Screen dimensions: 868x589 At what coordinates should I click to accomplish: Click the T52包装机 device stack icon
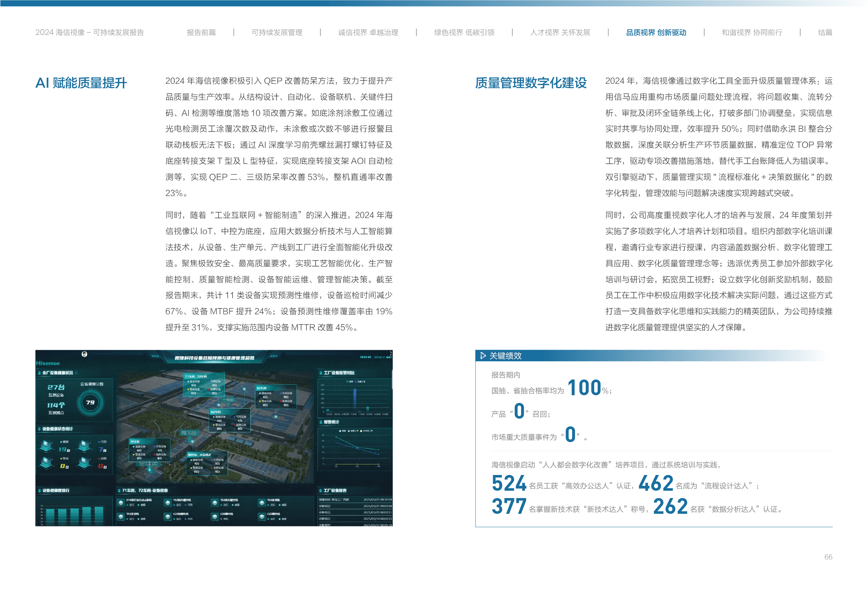coord(262,503)
